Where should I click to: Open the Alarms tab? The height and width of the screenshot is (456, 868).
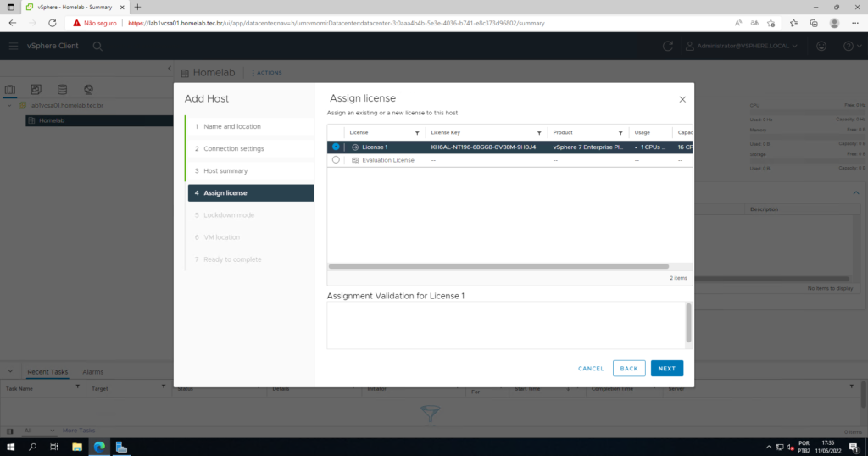[93, 372]
